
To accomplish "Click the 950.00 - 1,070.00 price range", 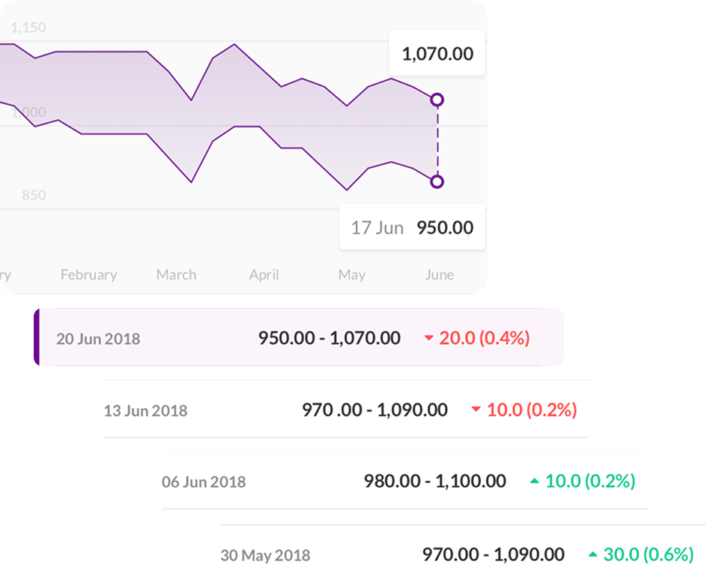I will coord(330,338).
